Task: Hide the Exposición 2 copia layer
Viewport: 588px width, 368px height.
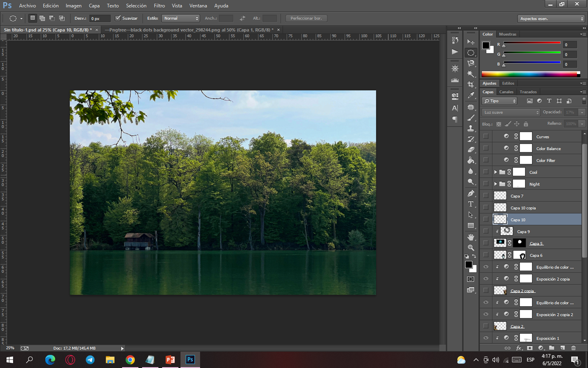Action: click(486, 279)
